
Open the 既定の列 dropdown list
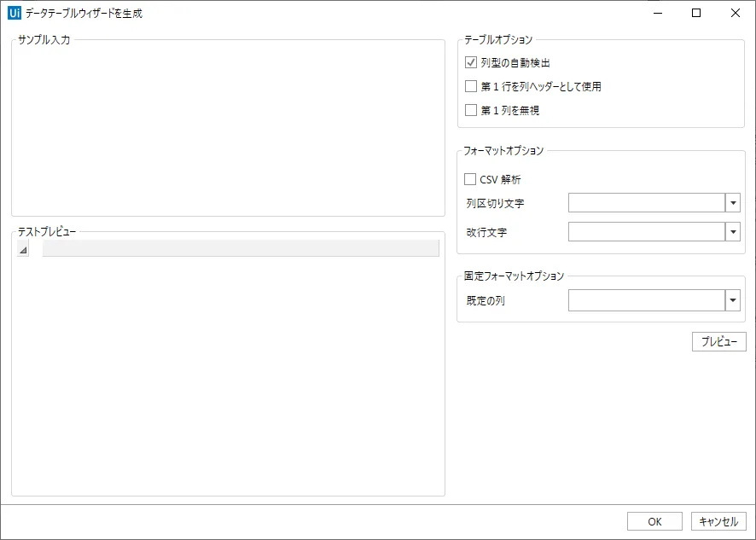(x=732, y=299)
